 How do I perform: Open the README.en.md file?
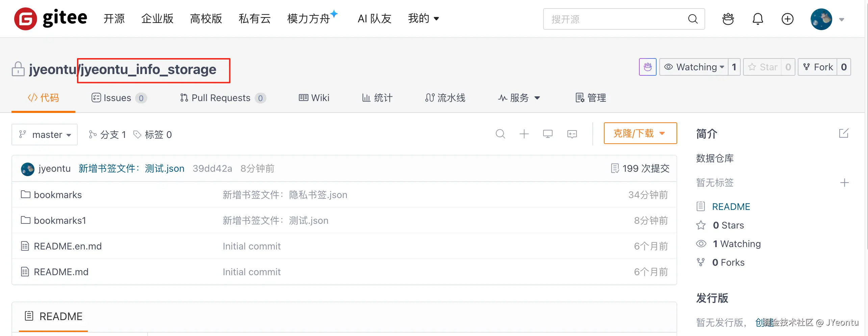pos(68,246)
